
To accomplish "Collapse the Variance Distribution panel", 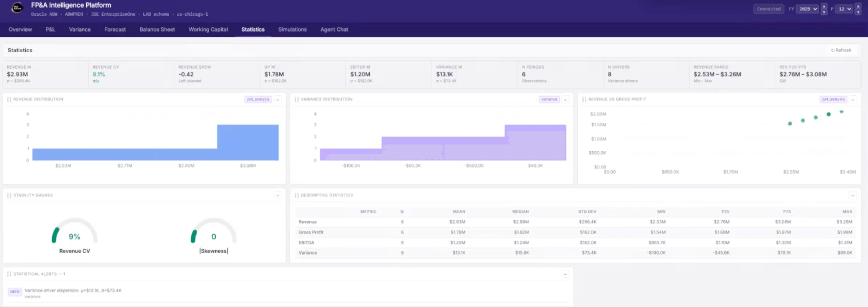I will click(565, 99).
